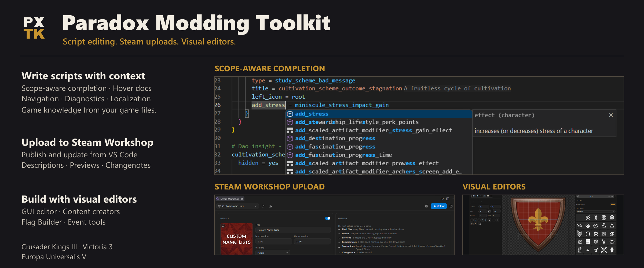Image resolution: width=644 pixels, height=268 pixels.
Task: Click the run triangle icon in tab bar
Action: (x=443, y=199)
